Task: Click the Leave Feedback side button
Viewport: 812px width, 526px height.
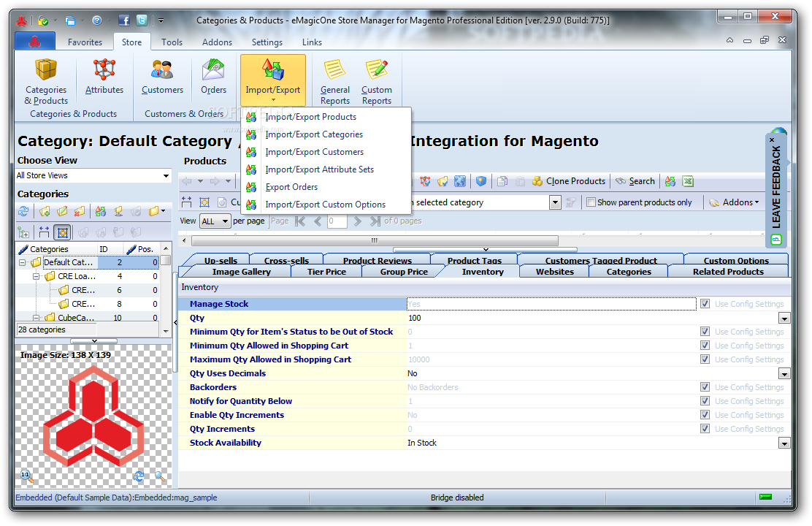Action: pyautogui.click(x=775, y=189)
